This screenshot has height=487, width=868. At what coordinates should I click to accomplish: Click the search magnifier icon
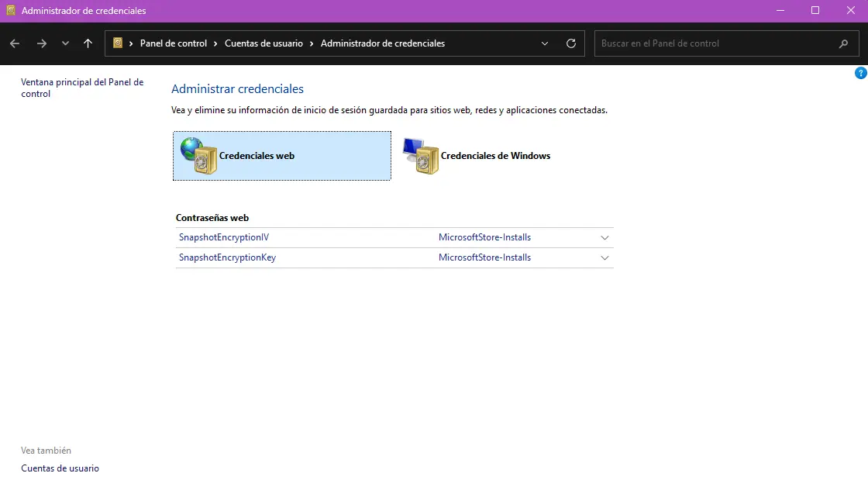pyautogui.click(x=843, y=43)
